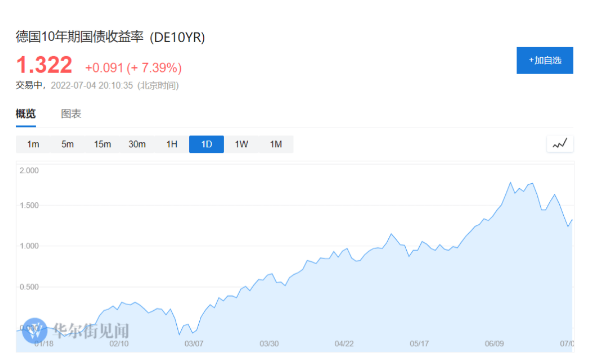The image size is (592, 362).
Task: Click the 03/07 date label on x-axis
Action: click(x=194, y=344)
